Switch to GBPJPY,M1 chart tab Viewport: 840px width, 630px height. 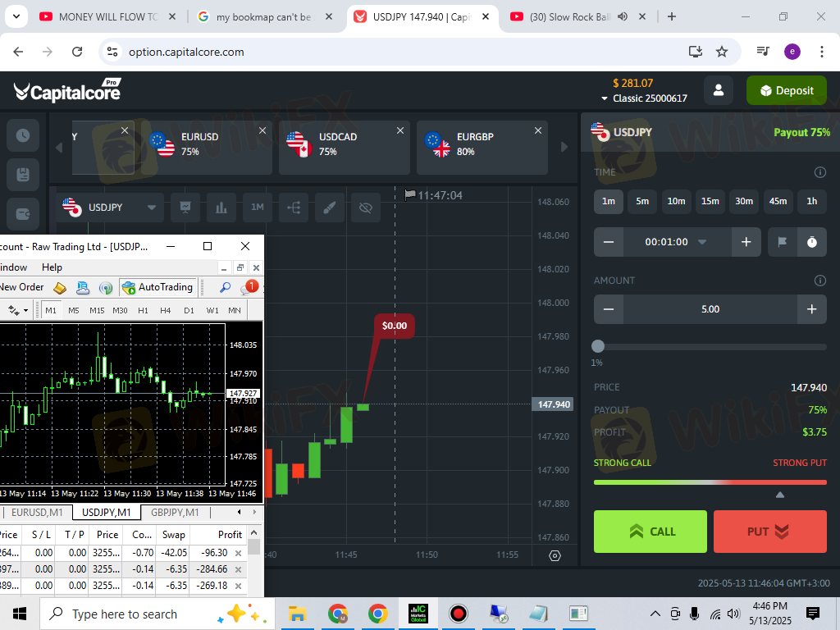point(175,513)
